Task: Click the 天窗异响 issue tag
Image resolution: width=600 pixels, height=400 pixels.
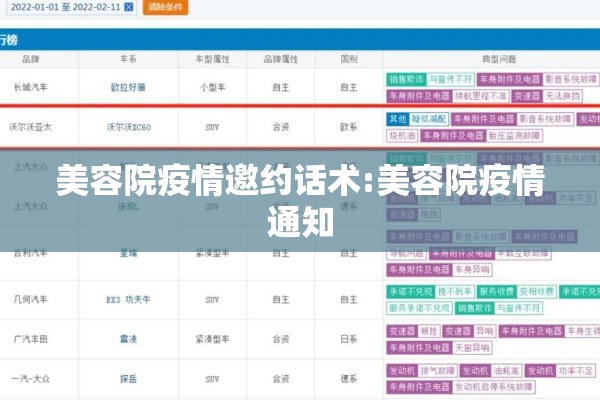Action: [472, 348]
